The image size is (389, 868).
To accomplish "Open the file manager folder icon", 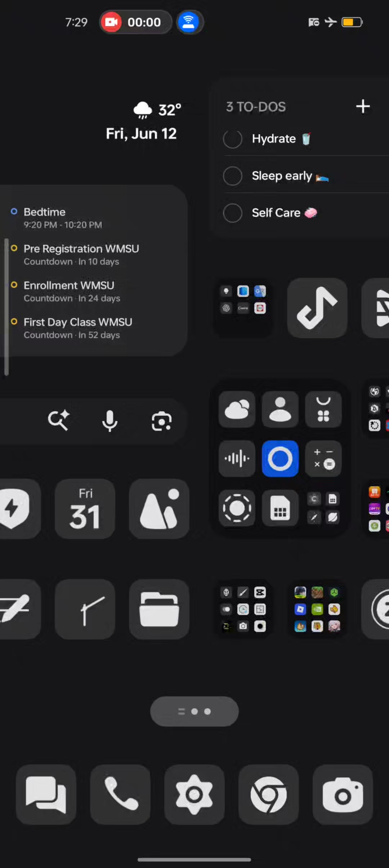I will tap(159, 609).
